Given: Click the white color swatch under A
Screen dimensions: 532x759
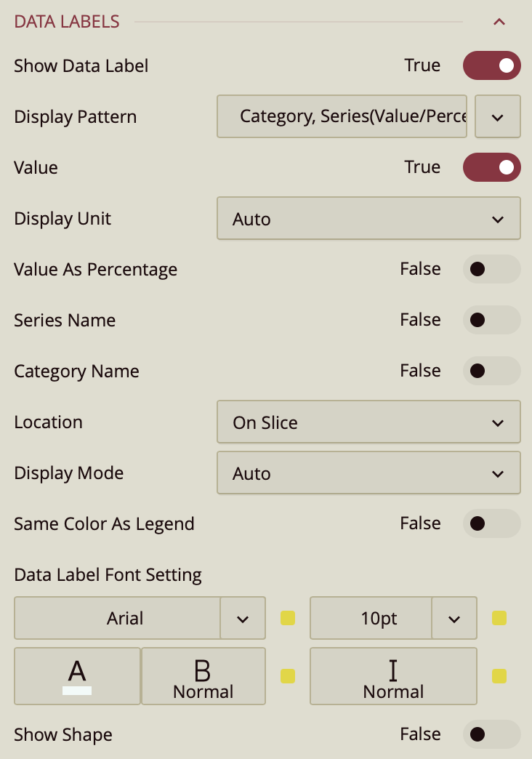Looking at the screenshot, I should pos(77,690).
